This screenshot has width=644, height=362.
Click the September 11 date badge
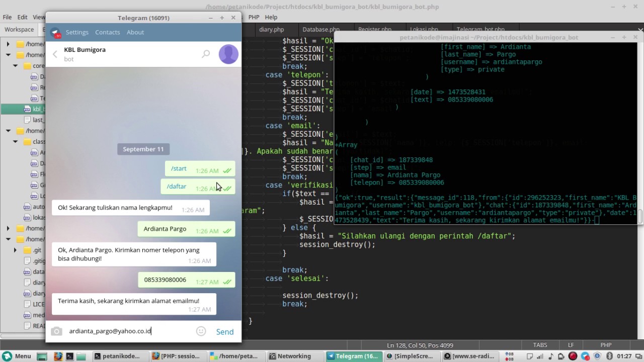click(143, 149)
